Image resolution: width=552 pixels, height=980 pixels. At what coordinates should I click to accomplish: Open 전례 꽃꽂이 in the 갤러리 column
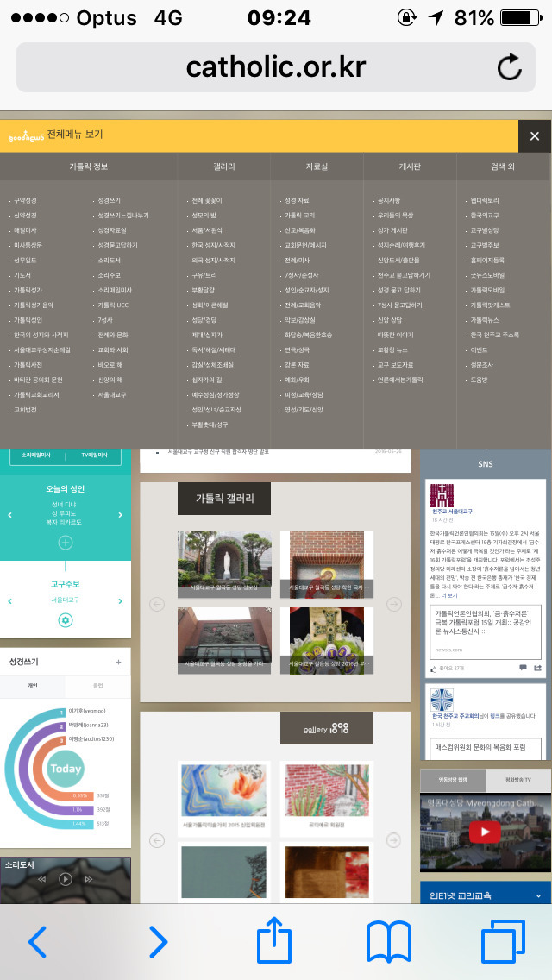206,201
